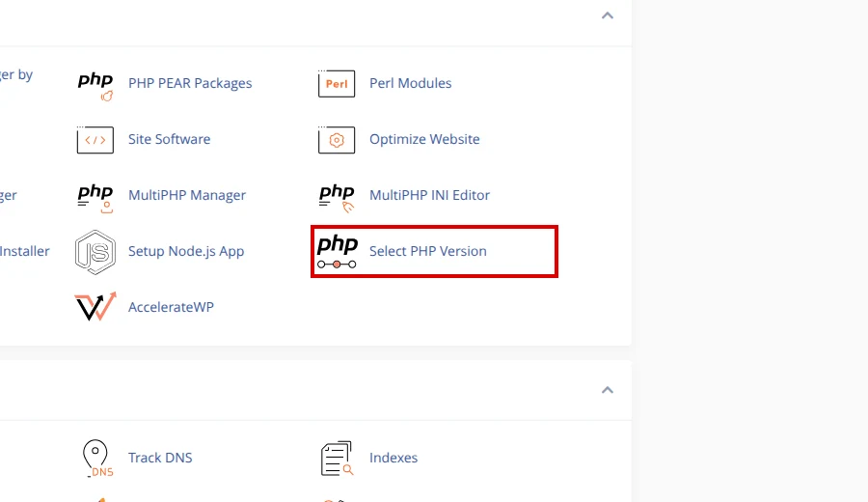Screen dimensions: 868x502
Task: Click the Setup Node.js App icon
Action: point(95,252)
